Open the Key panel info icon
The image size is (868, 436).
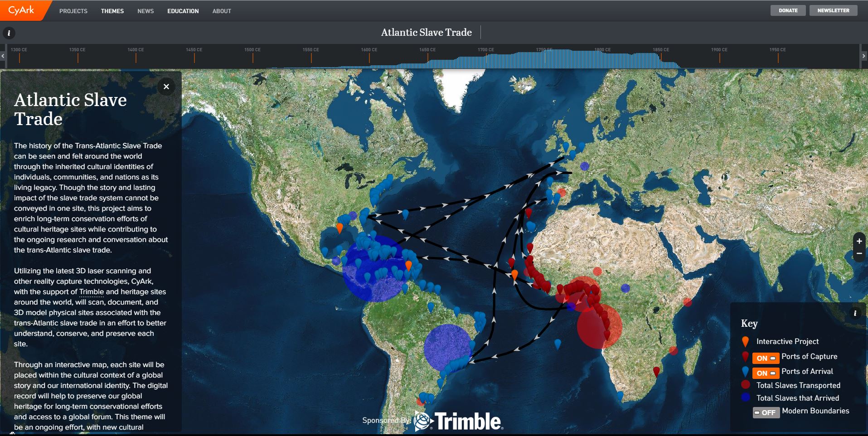coord(855,313)
